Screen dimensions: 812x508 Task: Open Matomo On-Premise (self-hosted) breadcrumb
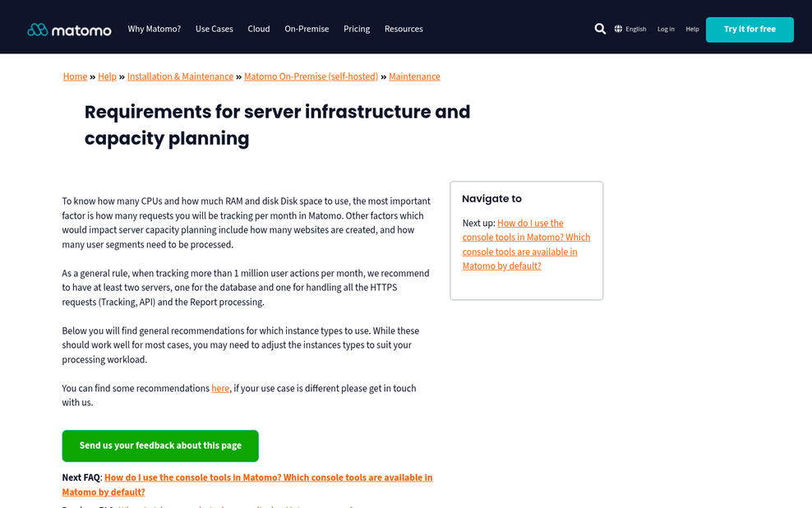pyautogui.click(x=311, y=76)
